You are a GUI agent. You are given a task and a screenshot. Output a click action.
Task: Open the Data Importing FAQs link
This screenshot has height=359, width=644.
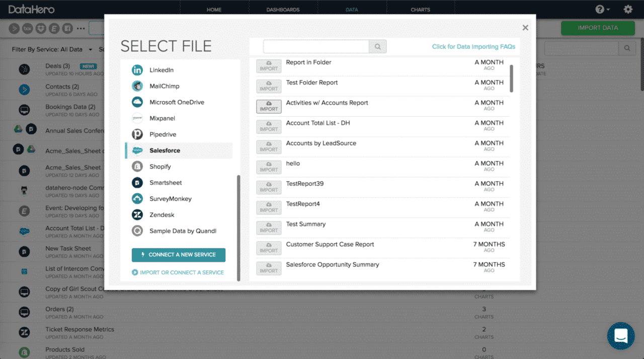pyautogui.click(x=473, y=47)
